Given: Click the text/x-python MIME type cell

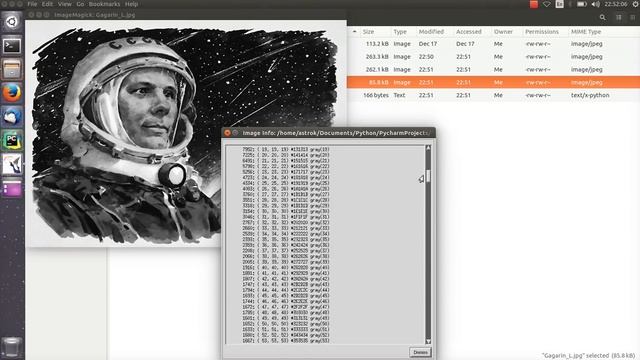Looking at the screenshot, I should [590, 95].
